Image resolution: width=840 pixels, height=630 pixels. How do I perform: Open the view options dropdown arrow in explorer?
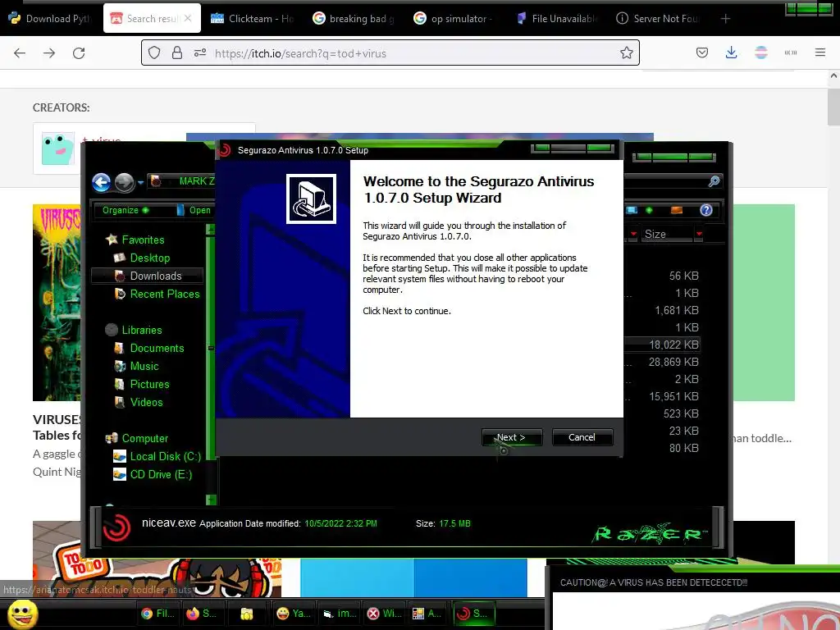pyautogui.click(x=649, y=210)
